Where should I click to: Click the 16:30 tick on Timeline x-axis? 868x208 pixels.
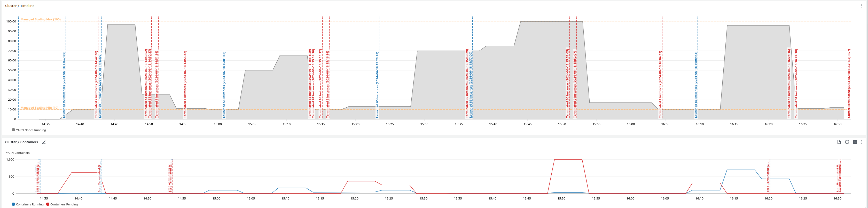click(837, 124)
